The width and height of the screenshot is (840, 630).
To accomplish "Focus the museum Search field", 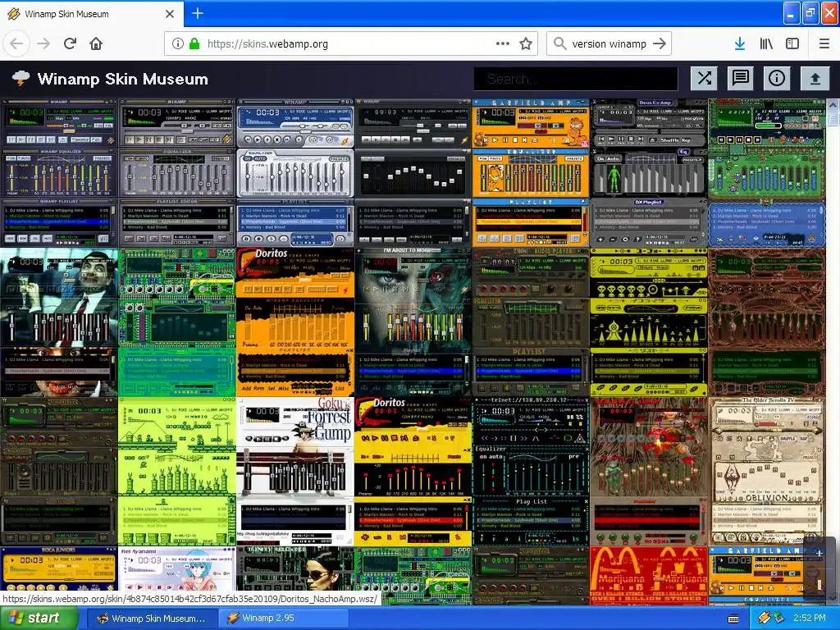I will 576,80.
